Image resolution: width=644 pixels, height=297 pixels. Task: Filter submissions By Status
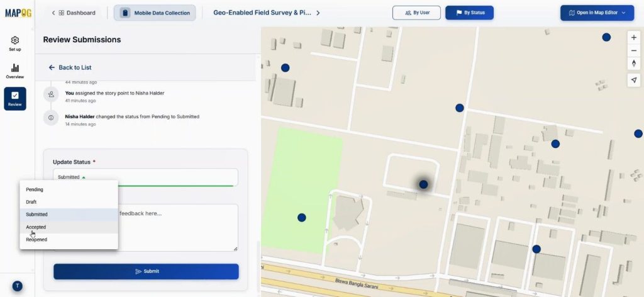(469, 13)
